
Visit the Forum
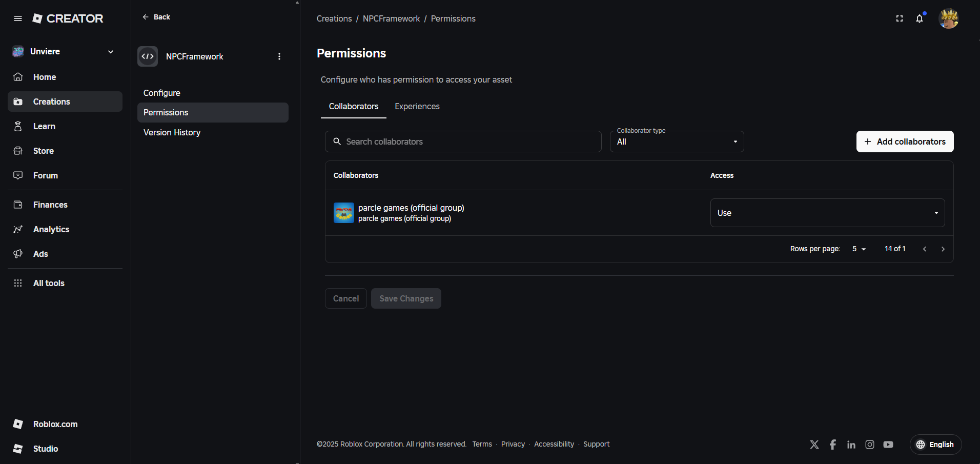point(65,175)
